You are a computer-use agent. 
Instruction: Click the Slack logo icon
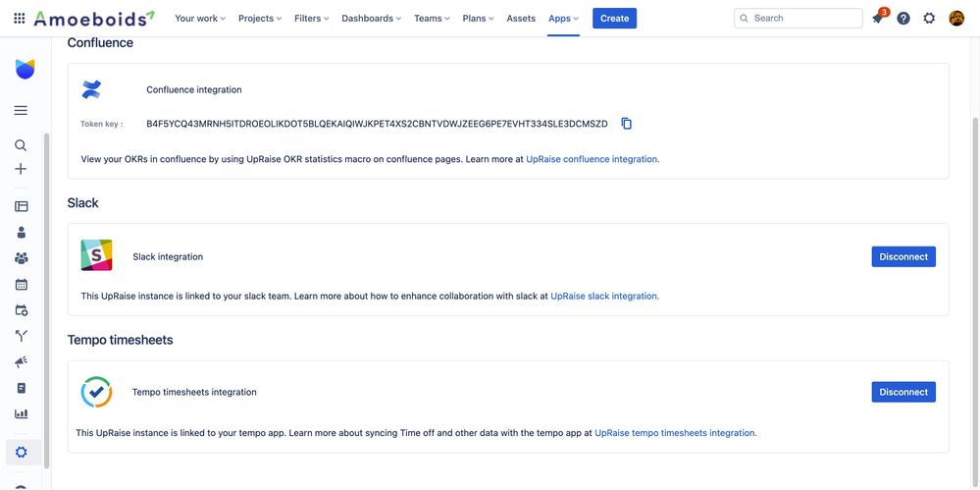click(x=96, y=255)
